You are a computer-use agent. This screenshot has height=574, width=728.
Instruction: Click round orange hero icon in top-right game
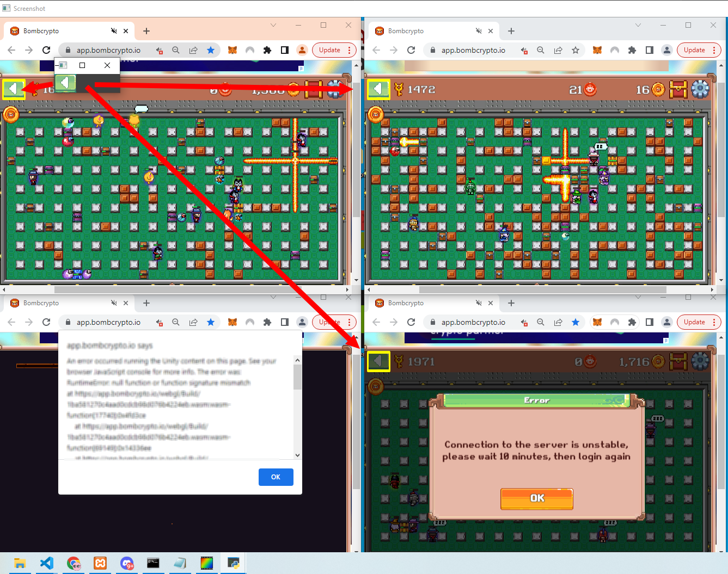(x=376, y=115)
